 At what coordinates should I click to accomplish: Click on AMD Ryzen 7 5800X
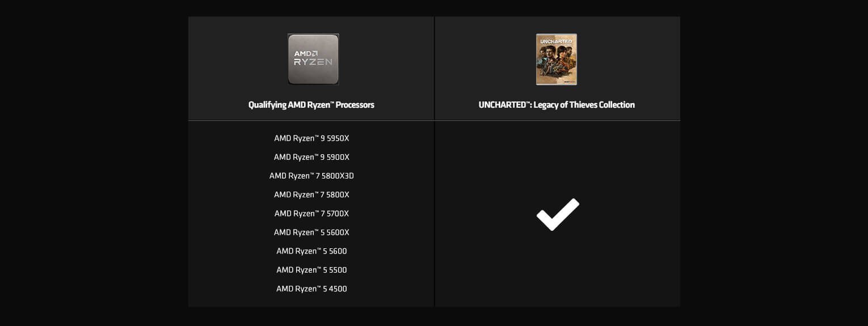311,194
